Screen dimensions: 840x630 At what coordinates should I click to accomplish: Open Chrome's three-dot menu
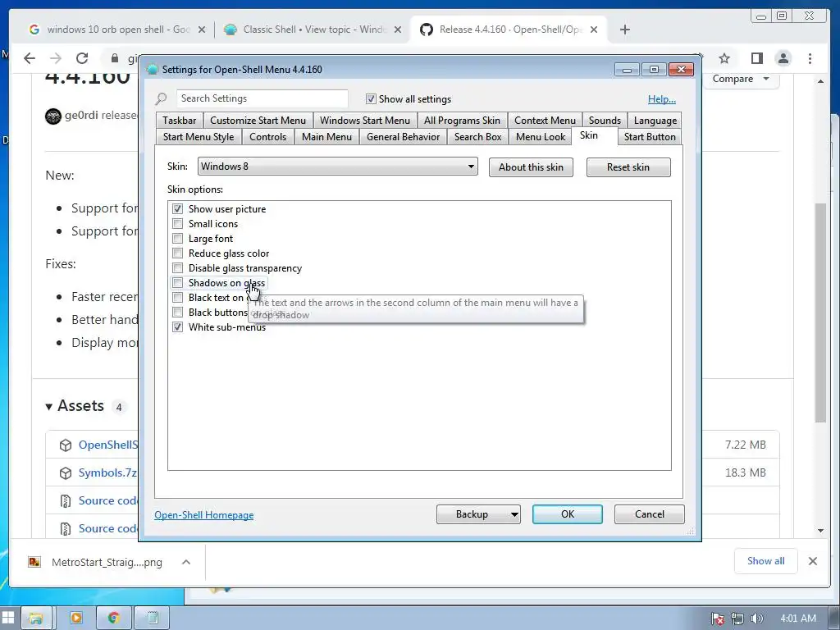point(810,58)
